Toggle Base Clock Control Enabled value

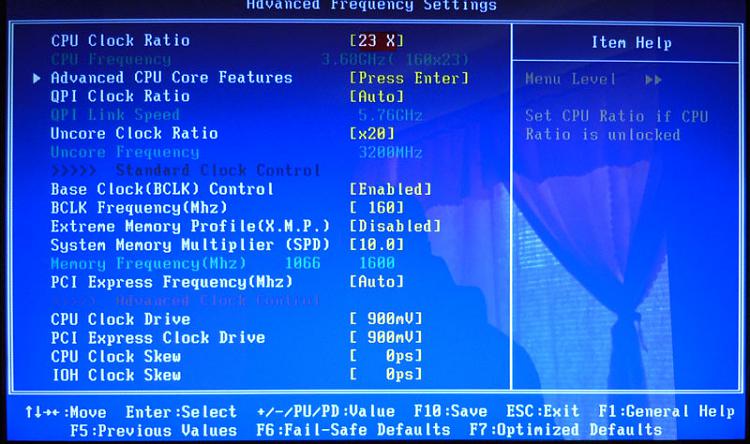pyautogui.click(x=390, y=189)
